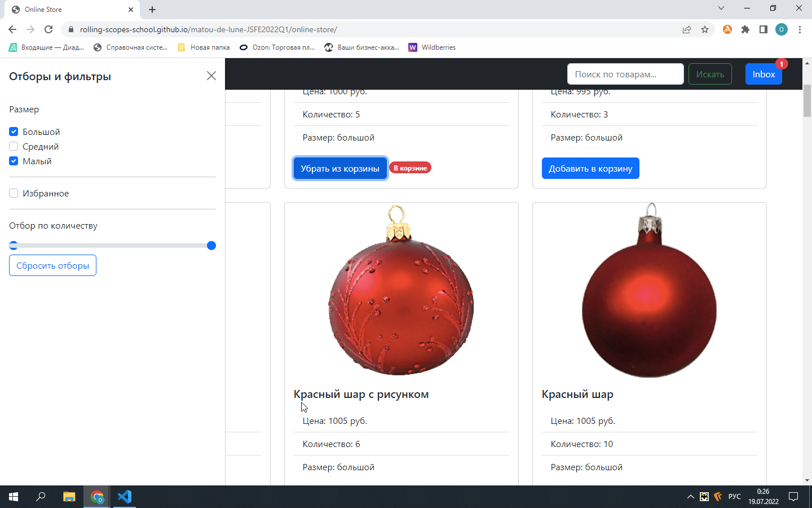Click the Chrome profile avatar

coord(782,29)
